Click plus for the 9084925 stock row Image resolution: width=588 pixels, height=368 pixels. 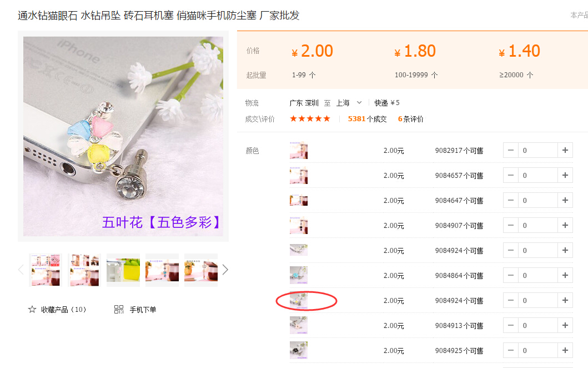565,350
